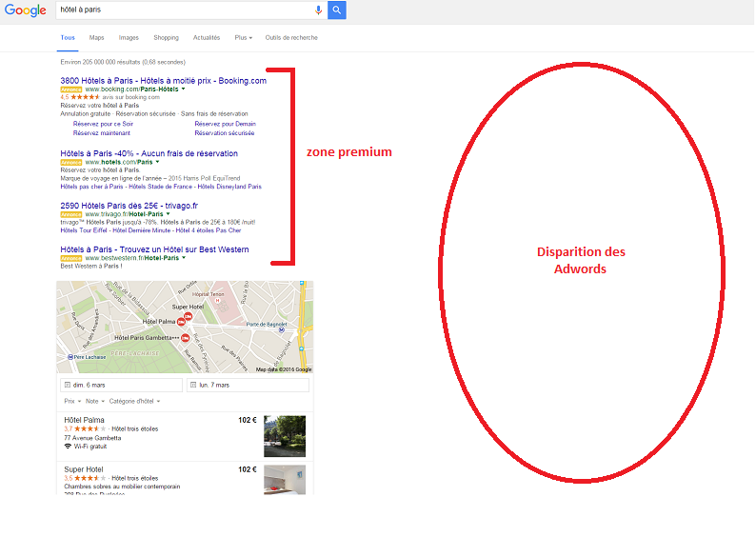The height and width of the screenshot is (537, 756).
Task: Click 'Hôtels Stade de France' link
Action: pos(160,187)
